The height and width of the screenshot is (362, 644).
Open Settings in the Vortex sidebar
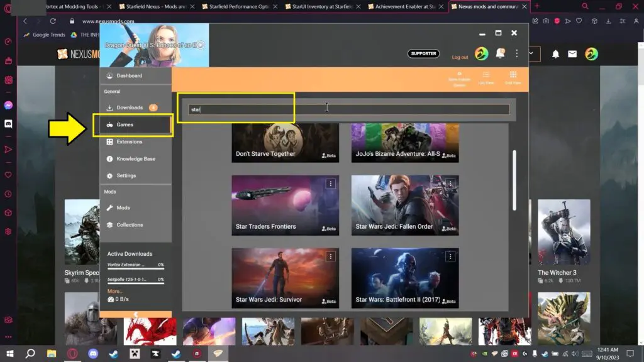pyautogui.click(x=126, y=175)
